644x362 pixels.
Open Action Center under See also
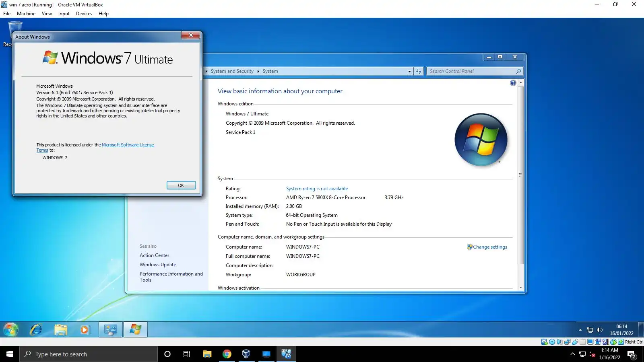click(x=154, y=255)
